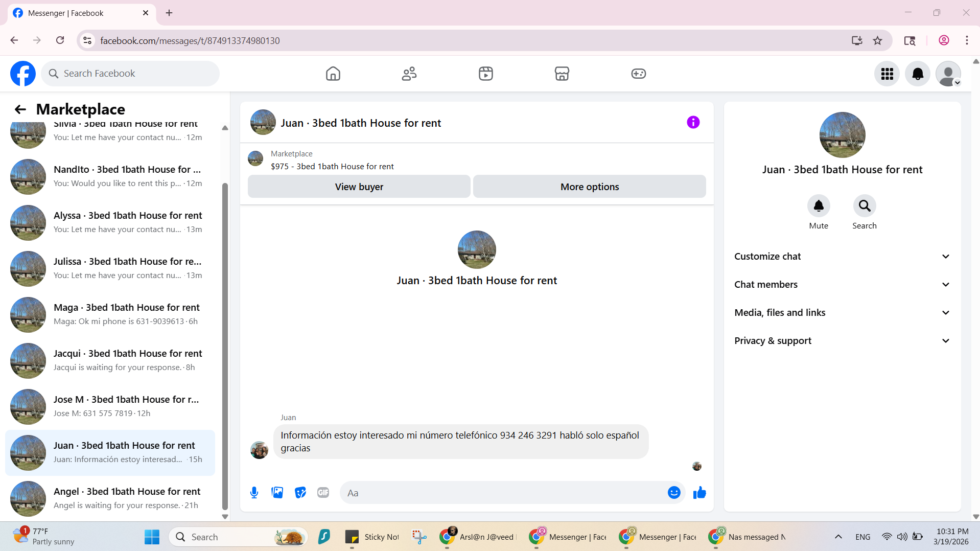Viewport: 980px width, 551px height.
Task: Open the Facebook menu grid icon
Action: coord(887,74)
